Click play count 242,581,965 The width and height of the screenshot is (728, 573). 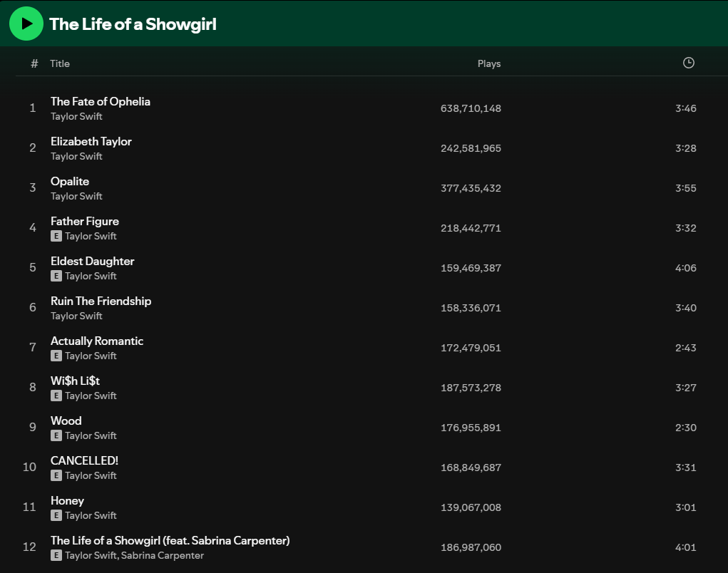(x=471, y=148)
